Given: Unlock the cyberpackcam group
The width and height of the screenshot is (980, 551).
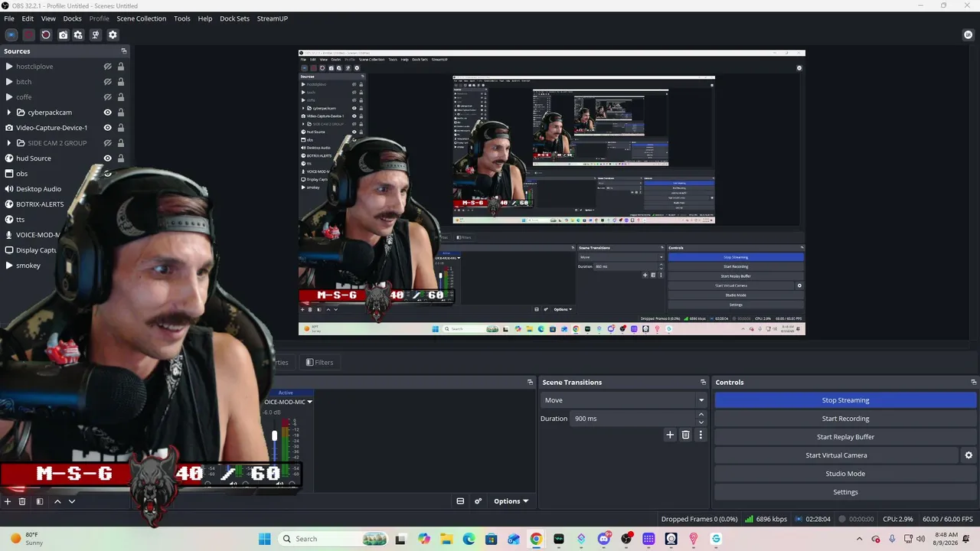Looking at the screenshot, I should tap(121, 112).
